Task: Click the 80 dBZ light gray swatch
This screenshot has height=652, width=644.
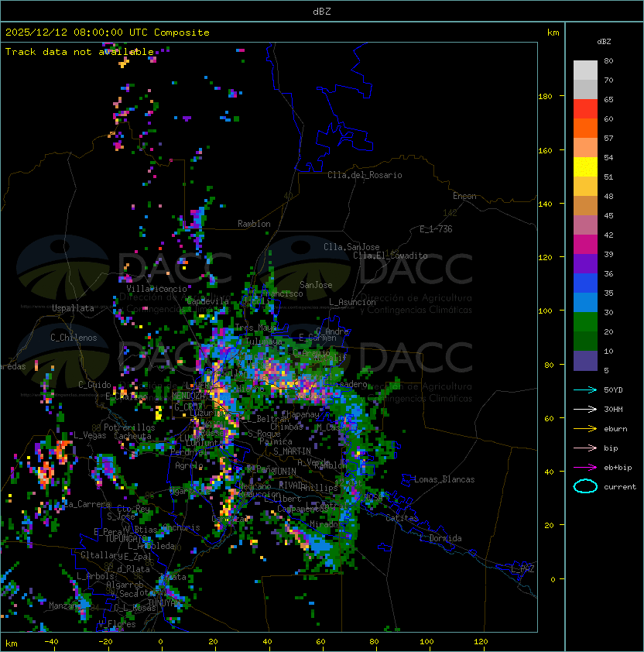Action: [x=585, y=70]
